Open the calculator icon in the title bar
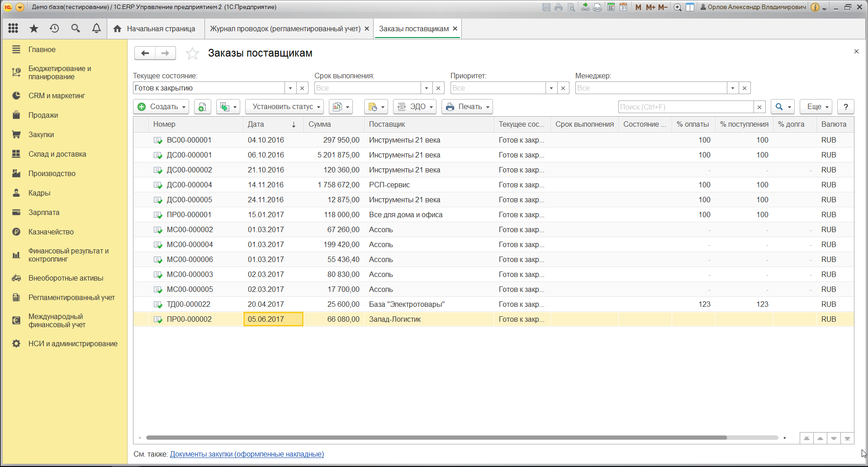Image resolution: width=868 pixels, height=467 pixels. click(x=611, y=7)
